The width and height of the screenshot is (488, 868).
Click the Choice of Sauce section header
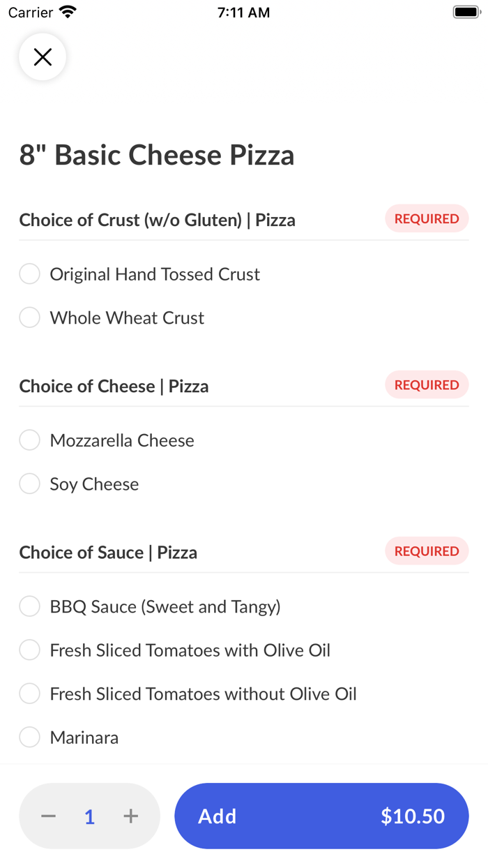[109, 551]
